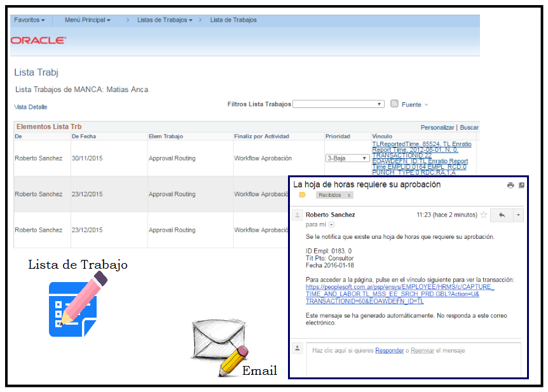Image resolution: width=548 pixels, height=392 pixels.
Task: Open the Favoritos menu
Action: [x=29, y=20]
